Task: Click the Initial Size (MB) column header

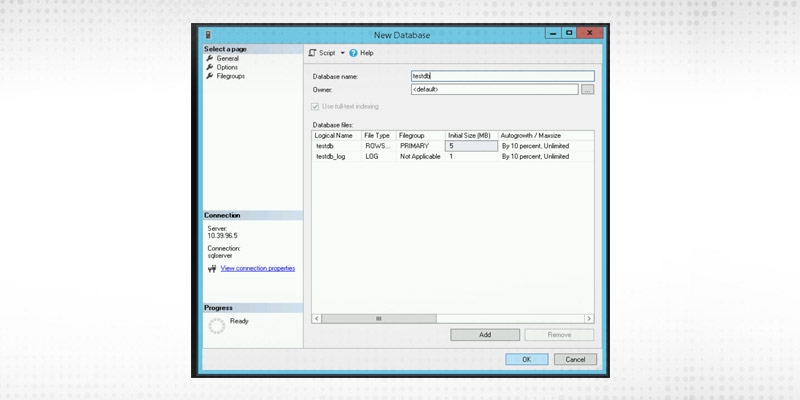Action: click(471, 136)
